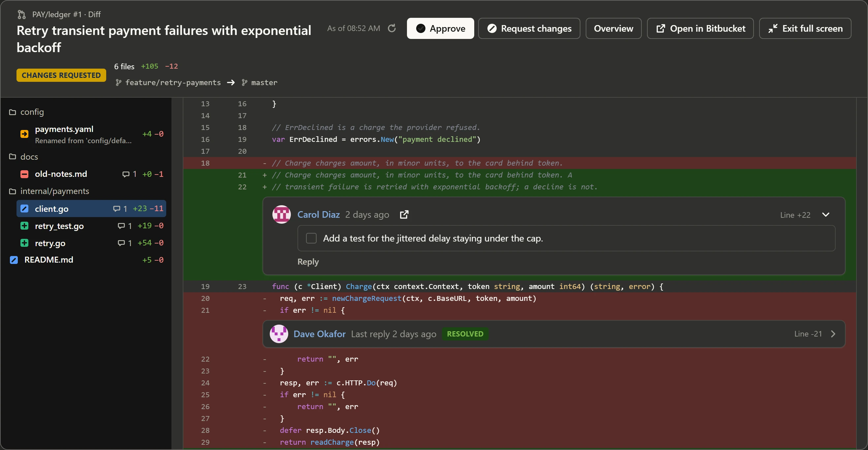The width and height of the screenshot is (868, 450).
Task: Click the Line +22 label
Action: (795, 215)
